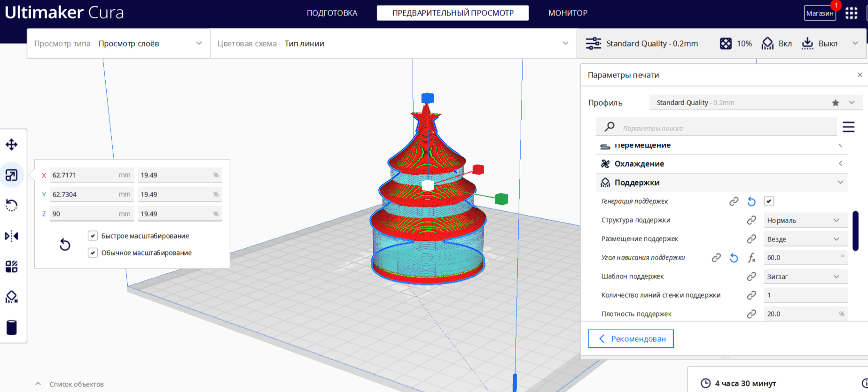Toggle Быстрое масштабирование checkbox
Screen dimensions: 868x392
93,236
